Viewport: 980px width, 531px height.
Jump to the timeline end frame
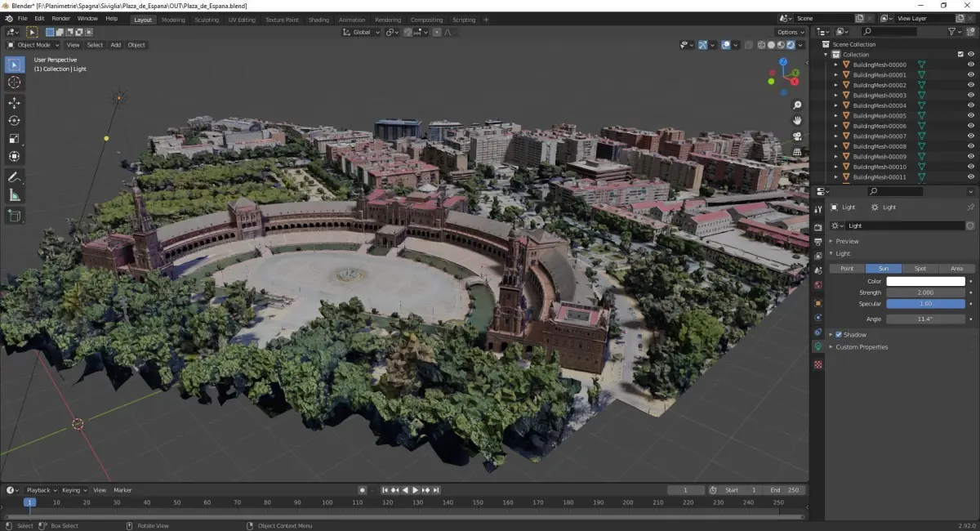(437, 490)
